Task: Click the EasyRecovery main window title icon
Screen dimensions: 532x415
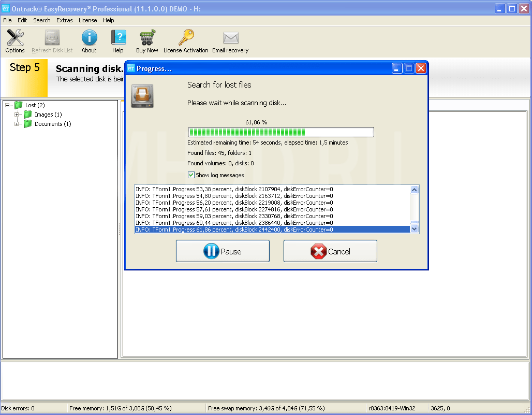Action: (x=5, y=8)
